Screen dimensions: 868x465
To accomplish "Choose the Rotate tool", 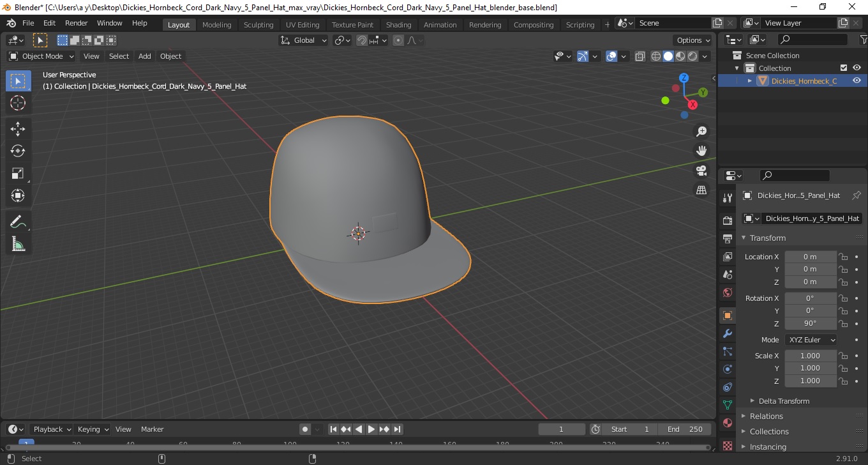I will pos(18,151).
